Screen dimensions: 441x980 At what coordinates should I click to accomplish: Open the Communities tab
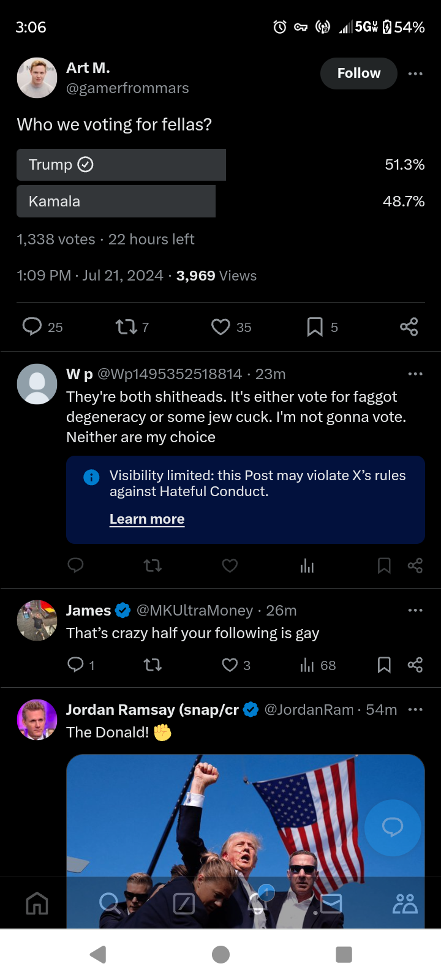point(405,903)
